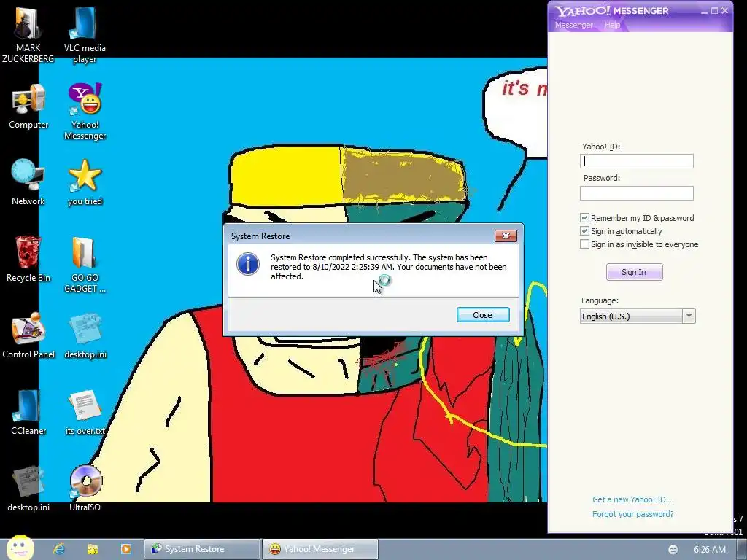
Task: Click Close in the System Restore dialog
Action: coord(483,315)
